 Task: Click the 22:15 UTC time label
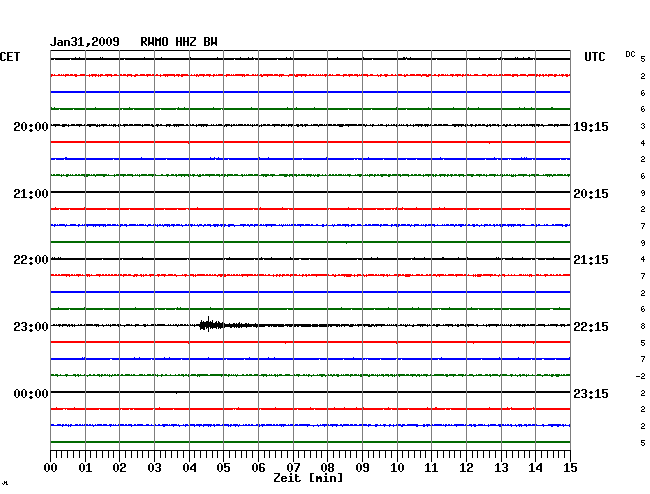pos(591,327)
